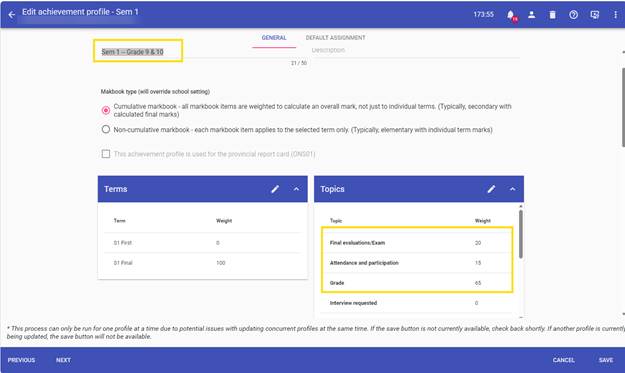Open help with the question mark icon
Viewport: 625px width, 373px height.
click(573, 15)
